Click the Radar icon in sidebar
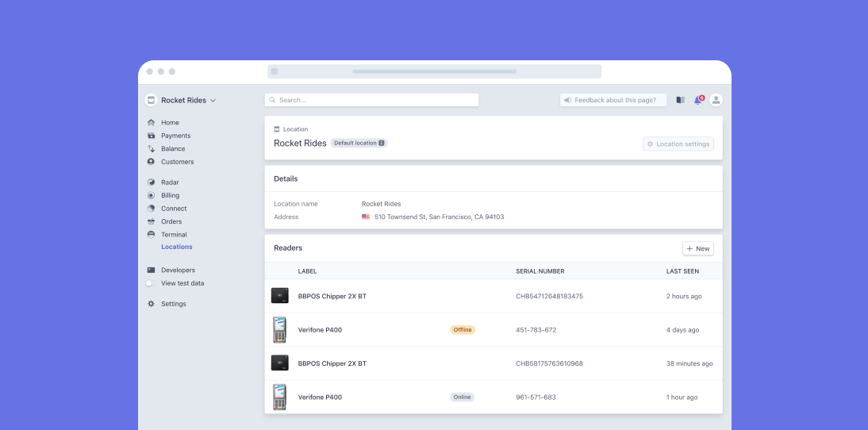Image resolution: width=868 pixels, height=430 pixels. [x=152, y=182]
